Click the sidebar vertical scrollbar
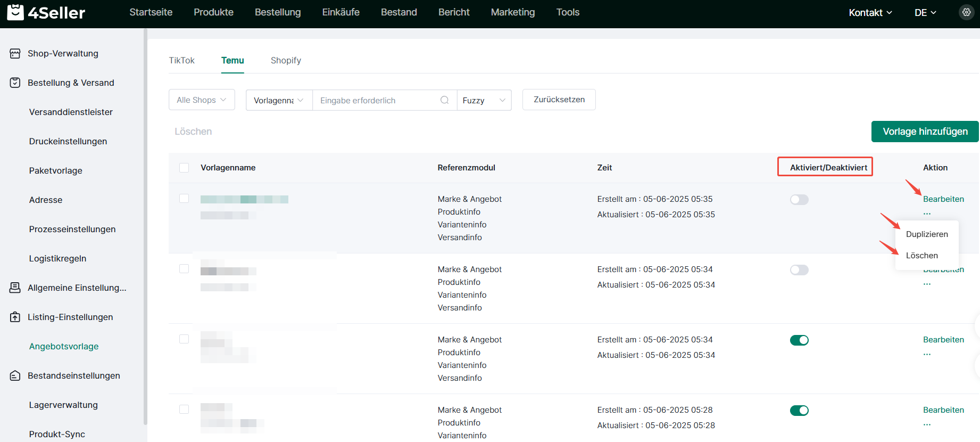980x442 pixels. tap(145, 227)
